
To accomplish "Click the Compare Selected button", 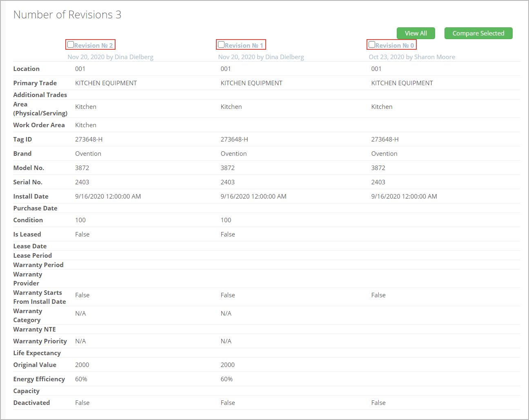I will pos(478,33).
